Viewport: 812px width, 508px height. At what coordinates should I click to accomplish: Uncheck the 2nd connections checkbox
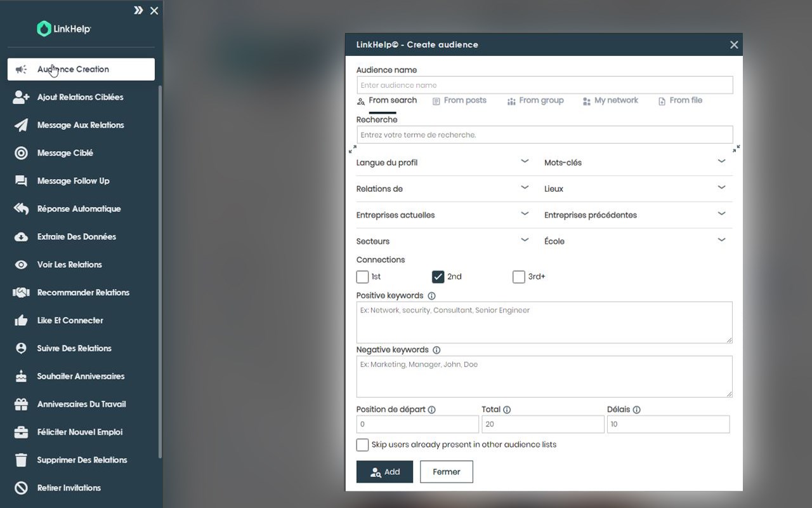click(x=438, y=277)
